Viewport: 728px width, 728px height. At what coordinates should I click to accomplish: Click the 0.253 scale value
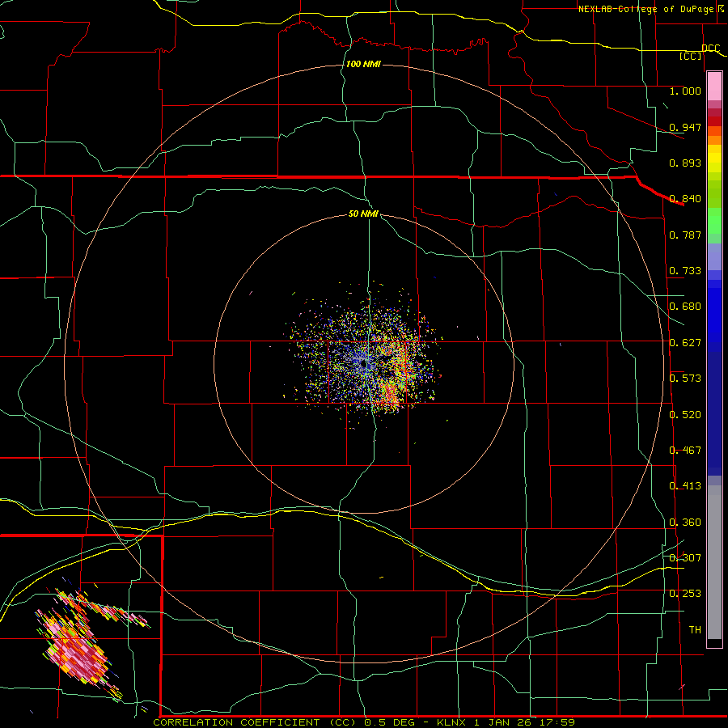[x=685, y=594]
